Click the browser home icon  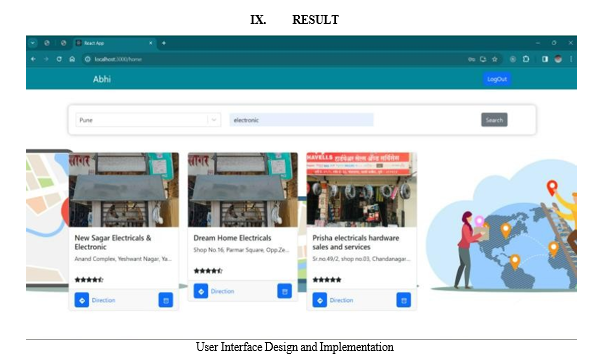(72, 59)
